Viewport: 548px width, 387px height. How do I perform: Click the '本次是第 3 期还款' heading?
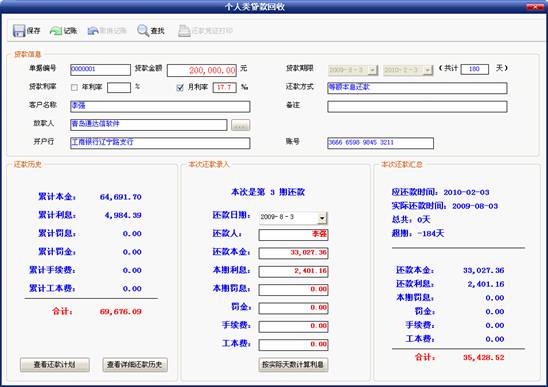click(x=268, y=192)
